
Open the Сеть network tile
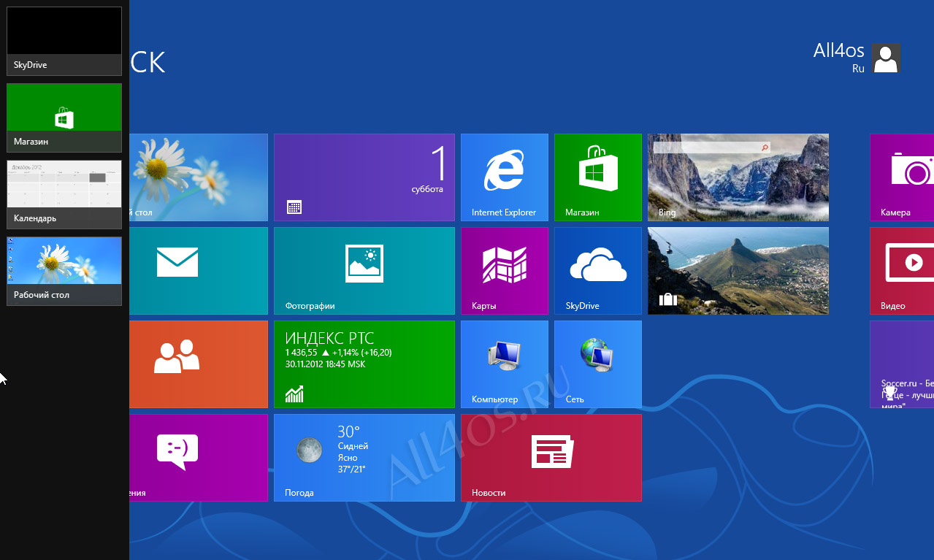pyautogui.click(x=598, y=364)
